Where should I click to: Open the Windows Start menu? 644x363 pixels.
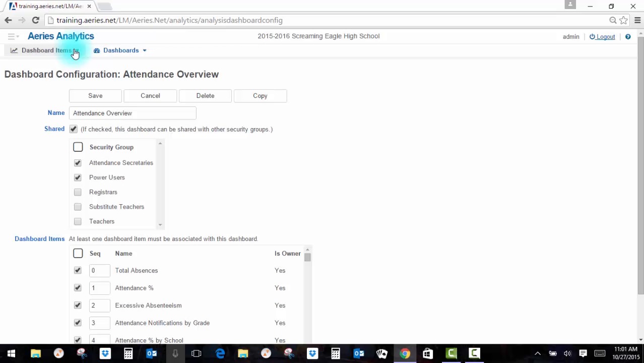(11, 353)
